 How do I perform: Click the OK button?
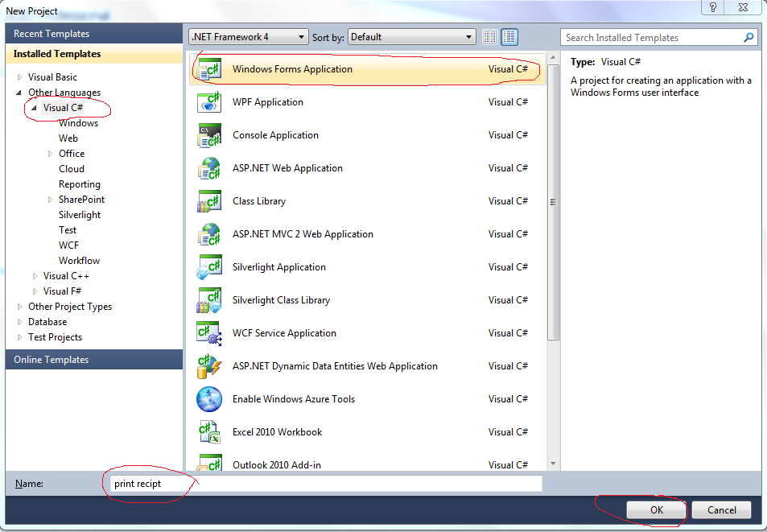point(657,510)
